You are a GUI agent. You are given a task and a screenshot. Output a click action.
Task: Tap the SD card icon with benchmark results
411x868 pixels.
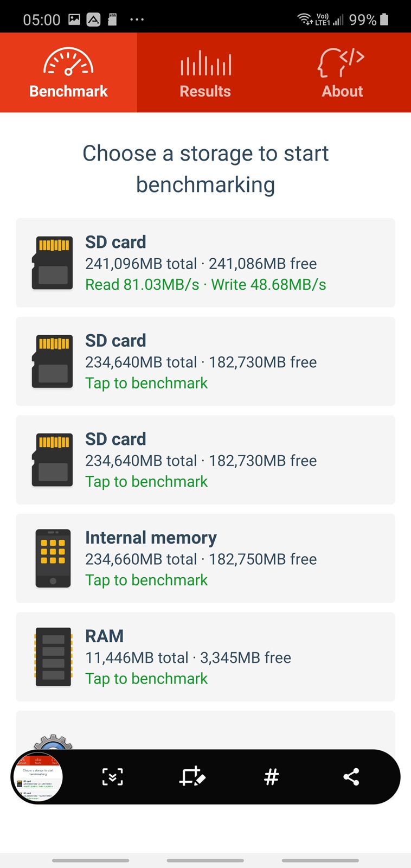point(53,263)
